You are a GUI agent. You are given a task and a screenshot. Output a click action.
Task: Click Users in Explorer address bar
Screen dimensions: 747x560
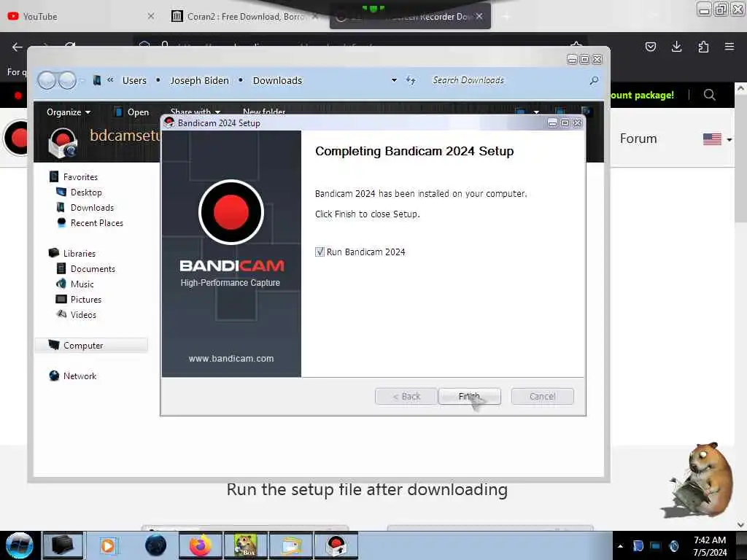134,80
